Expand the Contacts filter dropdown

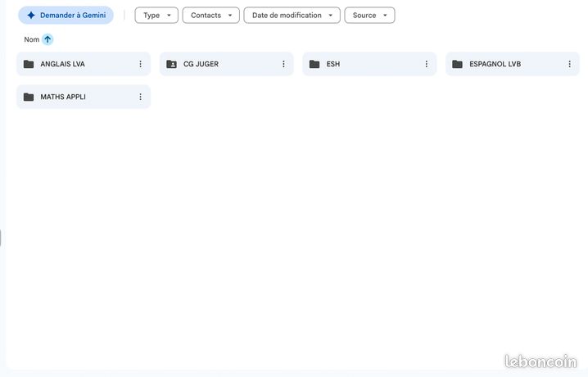(x=211, y=16)
